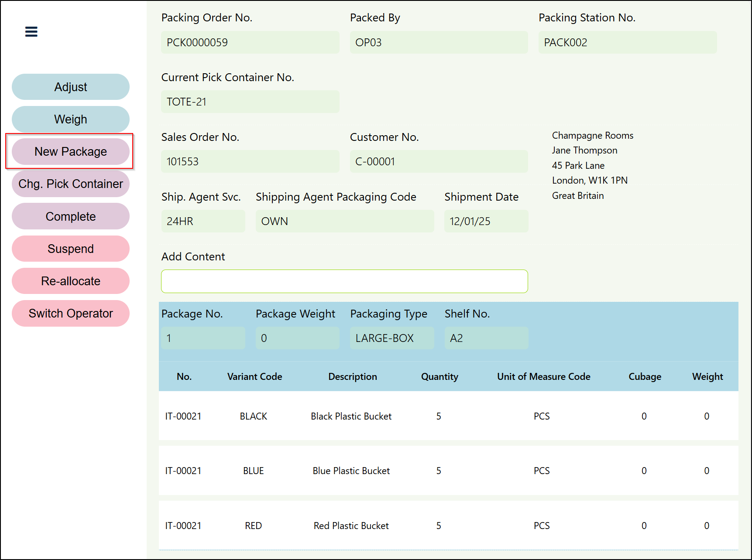Screen dimensions: 752x560
Task: Click the Package Weight field
Action: tap(297, 338)
